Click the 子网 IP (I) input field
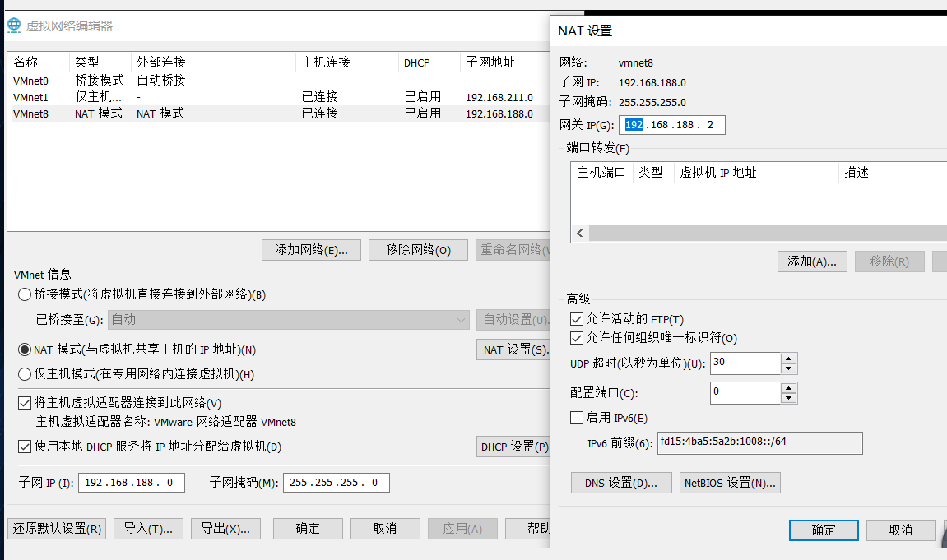947x560 pixels. (x=132, y=483)
